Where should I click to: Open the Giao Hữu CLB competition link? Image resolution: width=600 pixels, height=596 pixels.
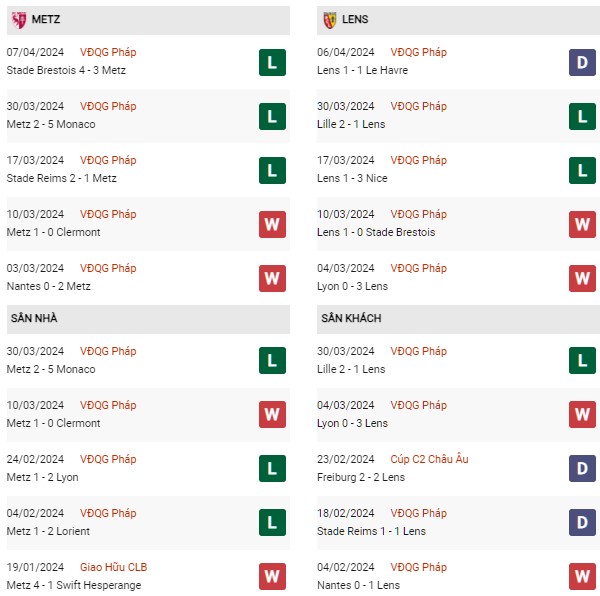pos(114,567)
